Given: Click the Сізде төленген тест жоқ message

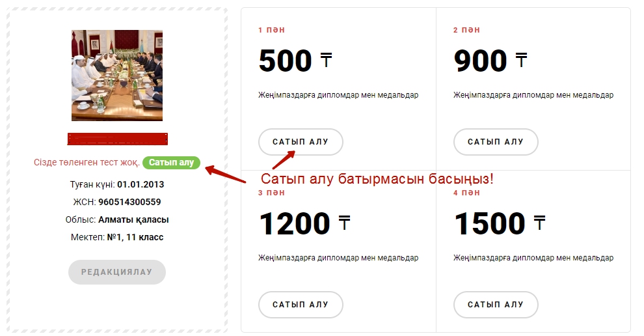Looking at the screenshot, I should [x=87, y=162].
